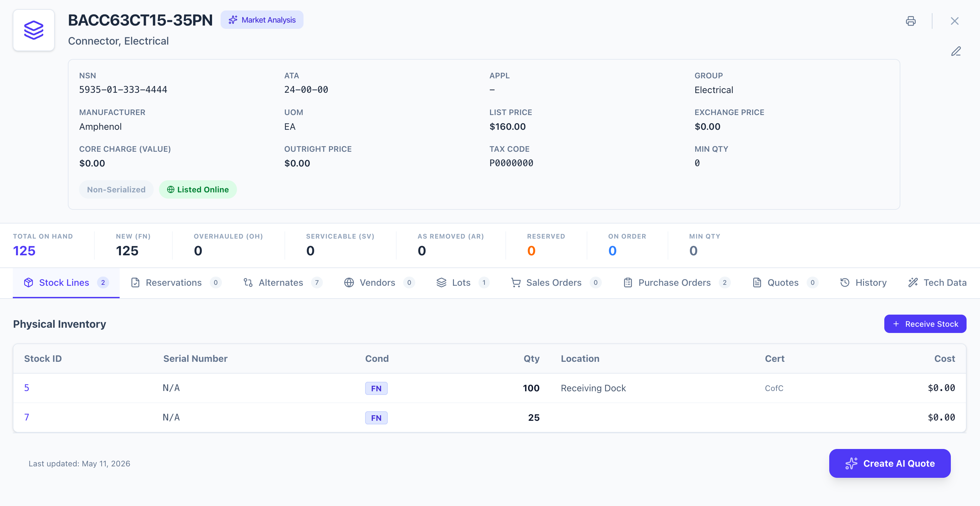Open the Purchase Orders tab
The image size is (980, 506).
(x=677, y=283)
